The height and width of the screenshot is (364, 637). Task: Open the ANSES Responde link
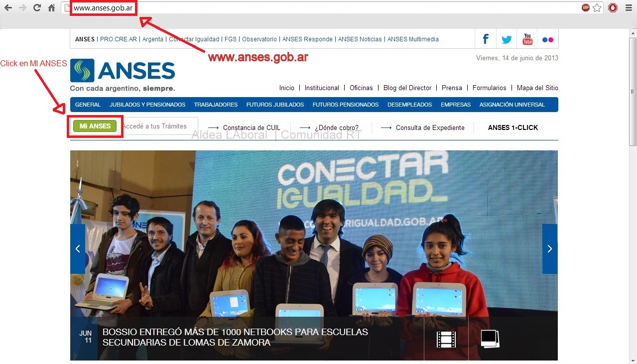click(x=307, y=39)
